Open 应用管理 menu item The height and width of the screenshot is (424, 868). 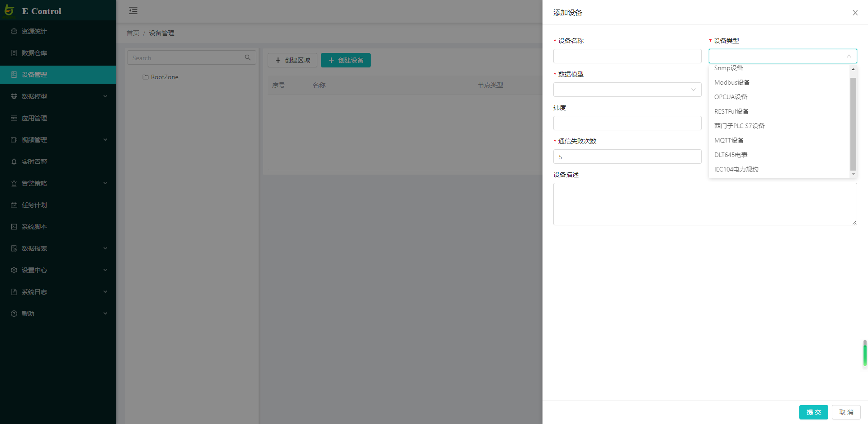tap(58, 118)
